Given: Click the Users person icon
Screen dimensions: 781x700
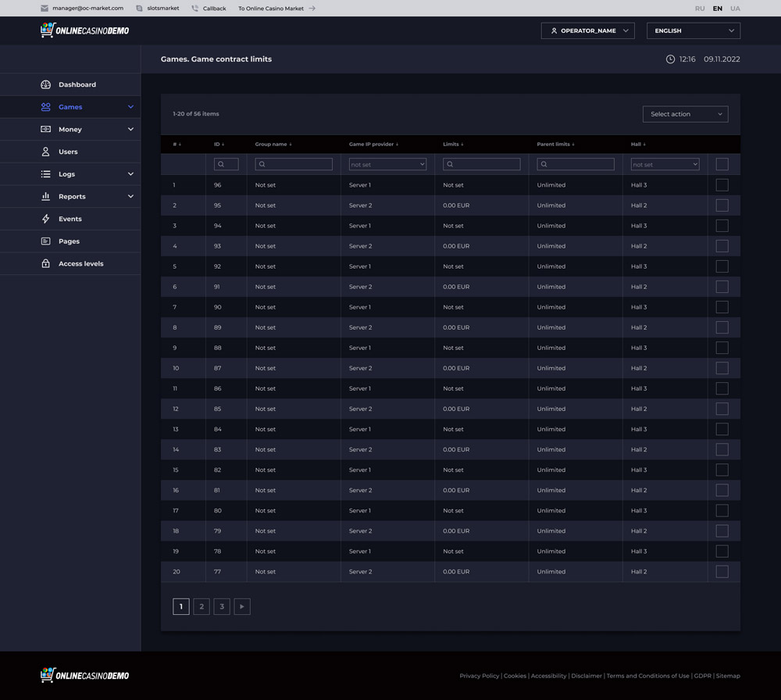Looking at the screenshot, I should click(45, 152).
